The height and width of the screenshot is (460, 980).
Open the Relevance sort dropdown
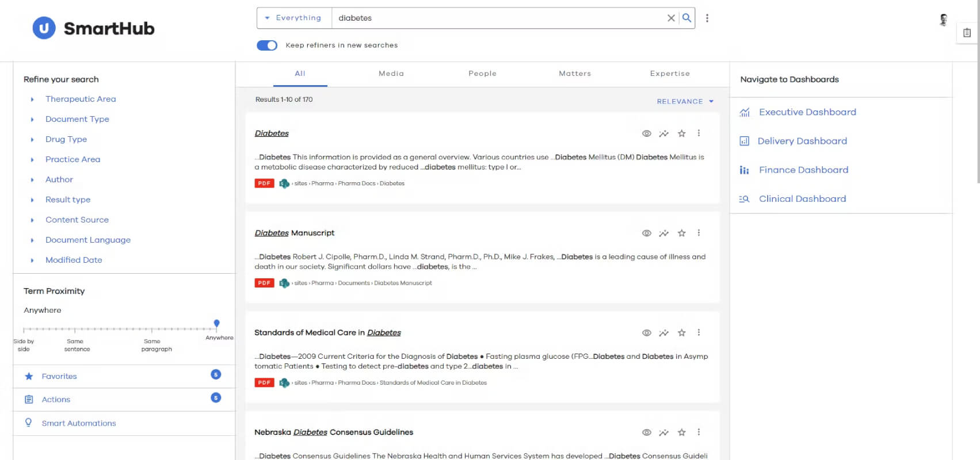pyautogui.click(x=685, y=101)
